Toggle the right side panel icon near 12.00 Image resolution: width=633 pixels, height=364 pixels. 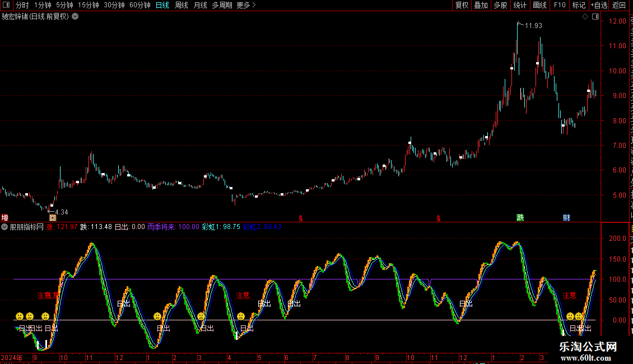(595, 17)
